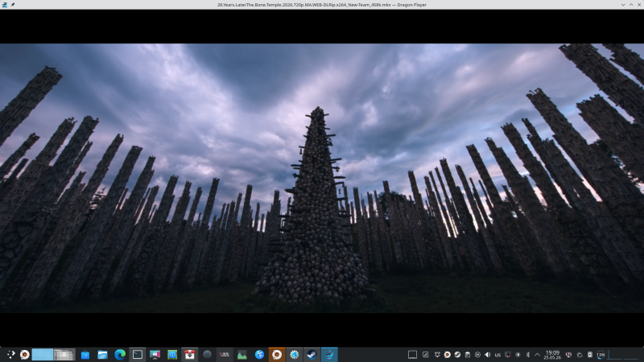Pin the window on all desktops

pos(13,5)
